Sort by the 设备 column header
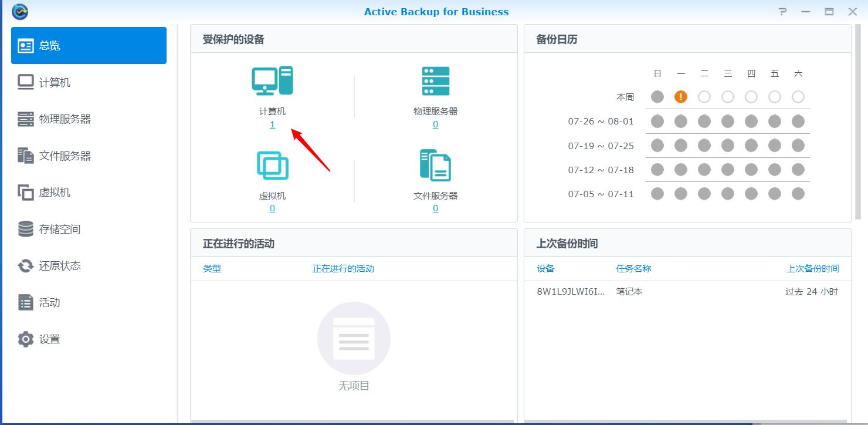 (x=545, y=269)
